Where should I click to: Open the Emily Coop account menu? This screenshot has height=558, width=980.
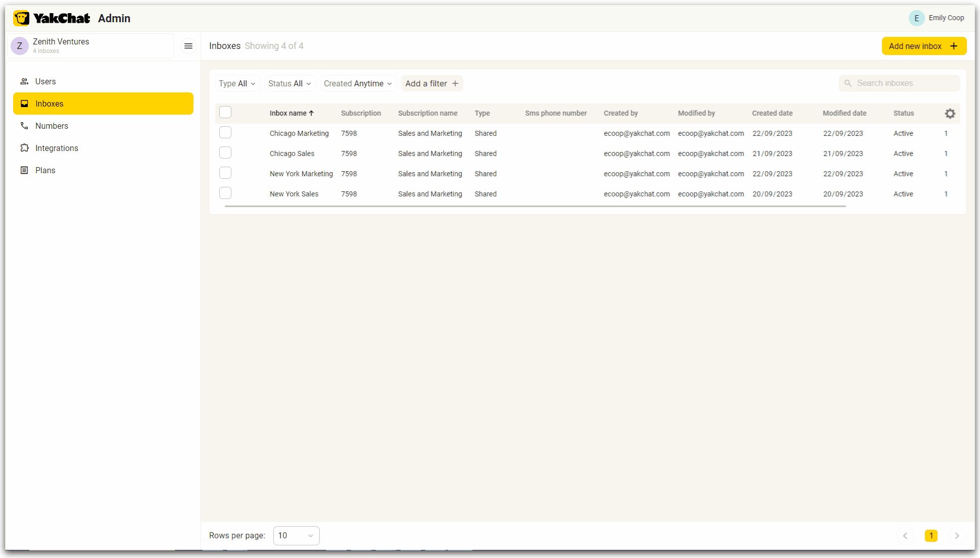click(937, 18)
